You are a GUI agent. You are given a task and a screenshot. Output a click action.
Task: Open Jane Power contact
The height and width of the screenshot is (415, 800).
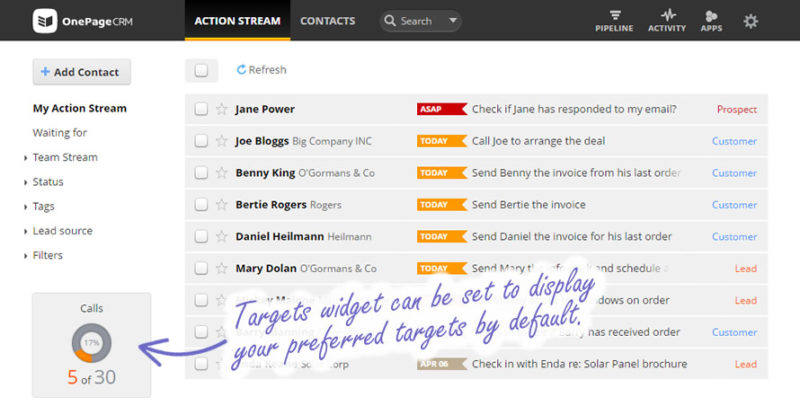point(265,109)
